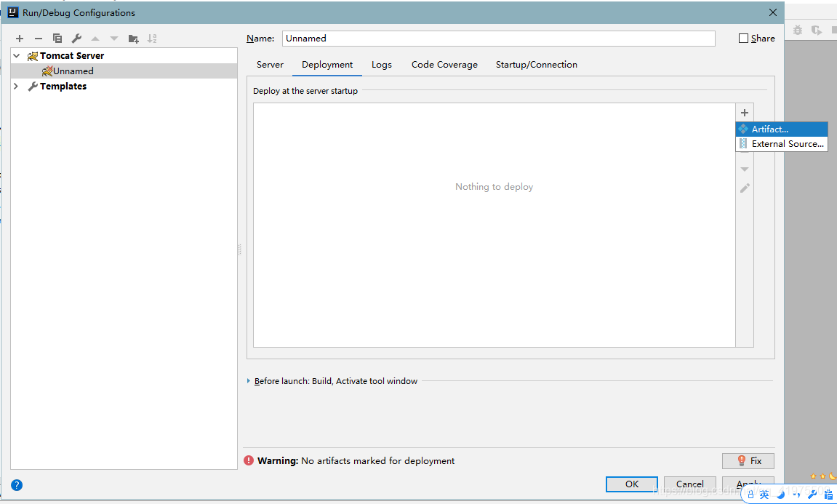Click plus to add deployment item
837x504 pixels.
[x=745, y=113]
